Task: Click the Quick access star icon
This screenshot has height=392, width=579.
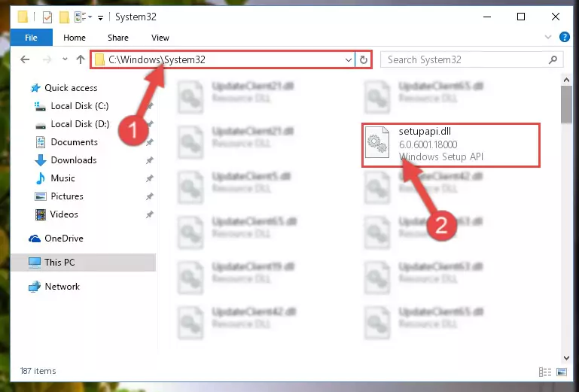Action: [x=35, y=88]
